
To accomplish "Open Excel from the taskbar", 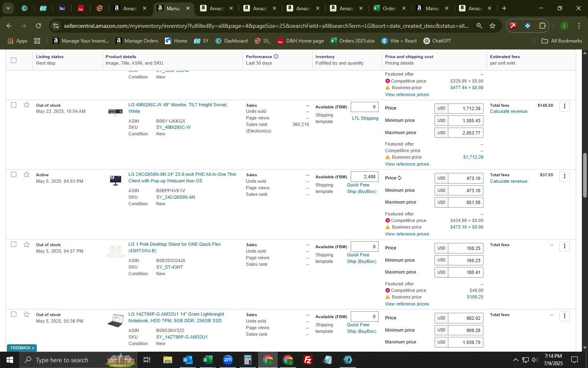I will click(207, 360).
